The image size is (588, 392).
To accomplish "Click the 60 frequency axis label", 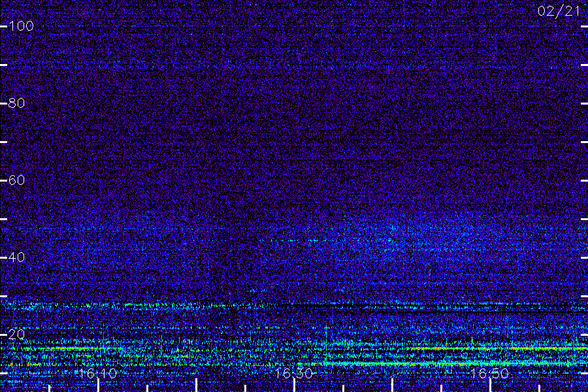I will point(16,180).
